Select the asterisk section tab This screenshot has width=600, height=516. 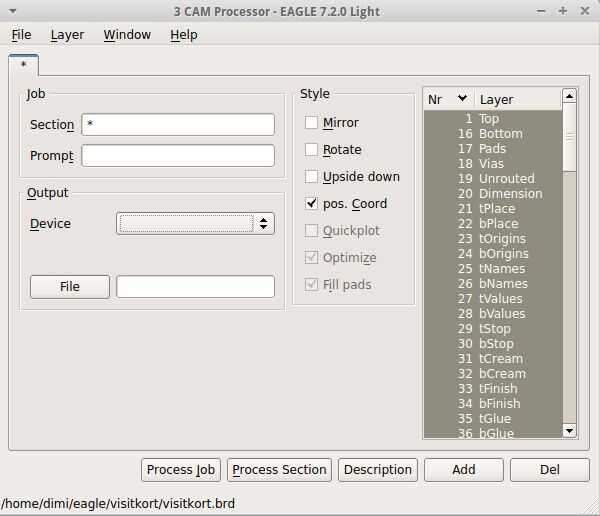[x=23, y=64]
